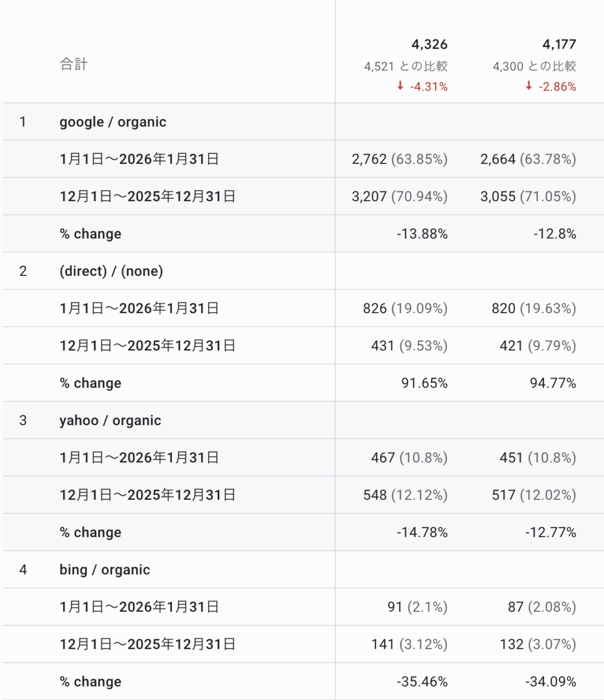Viewport: 604px width, 700px height.
Task: Click the 2,762 (63.85%) google cell
Action: [x=400, y=159]
